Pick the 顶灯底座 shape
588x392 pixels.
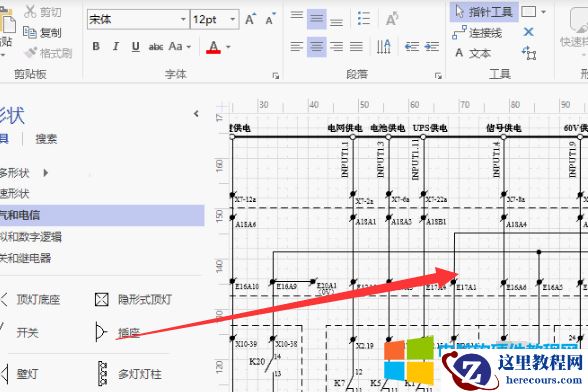coord(31,299)
